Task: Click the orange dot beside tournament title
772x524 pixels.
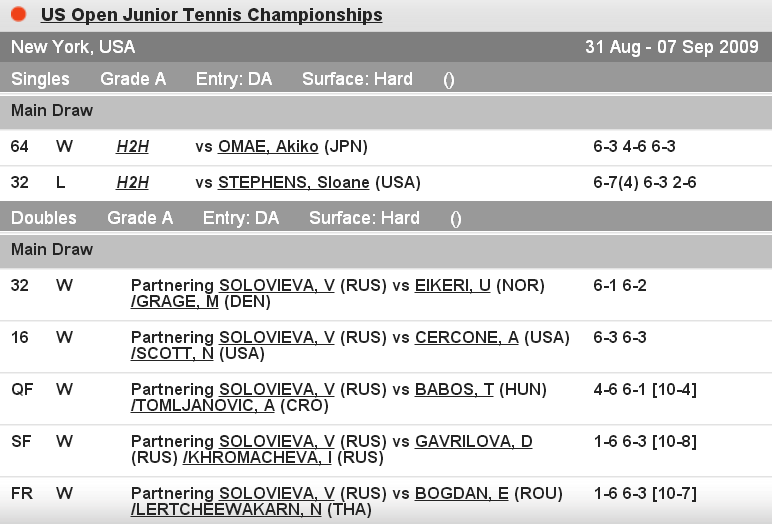Action: click(18, 15)
